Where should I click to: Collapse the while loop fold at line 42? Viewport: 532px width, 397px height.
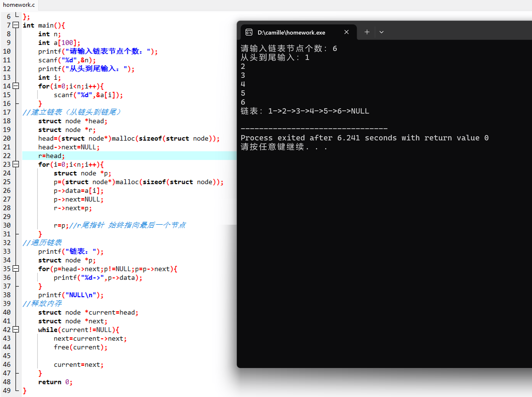pos(16,329)
